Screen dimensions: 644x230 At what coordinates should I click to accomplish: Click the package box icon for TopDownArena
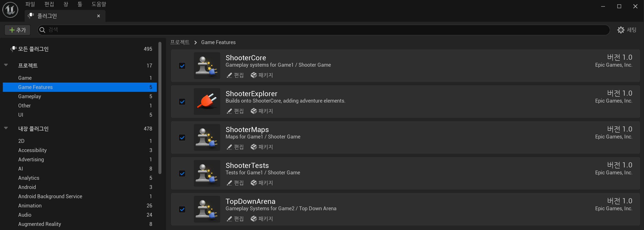pyautogui.click(x=254, y=219)
